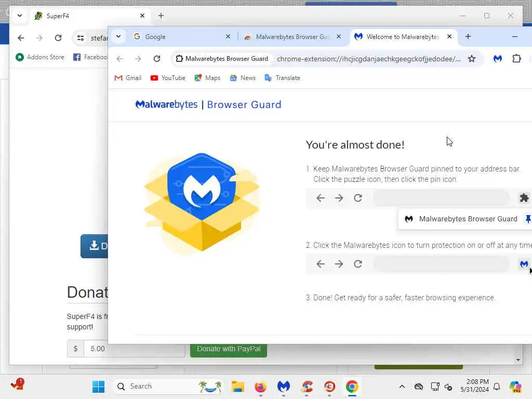
Task: Open the Extensions puzzle icon
Action: pos(516,59)
